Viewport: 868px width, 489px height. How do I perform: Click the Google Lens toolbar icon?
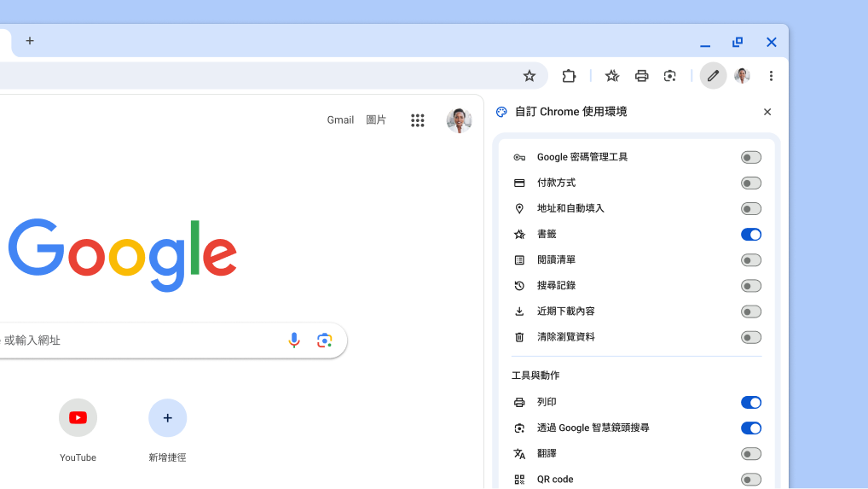tap(670, 76)
